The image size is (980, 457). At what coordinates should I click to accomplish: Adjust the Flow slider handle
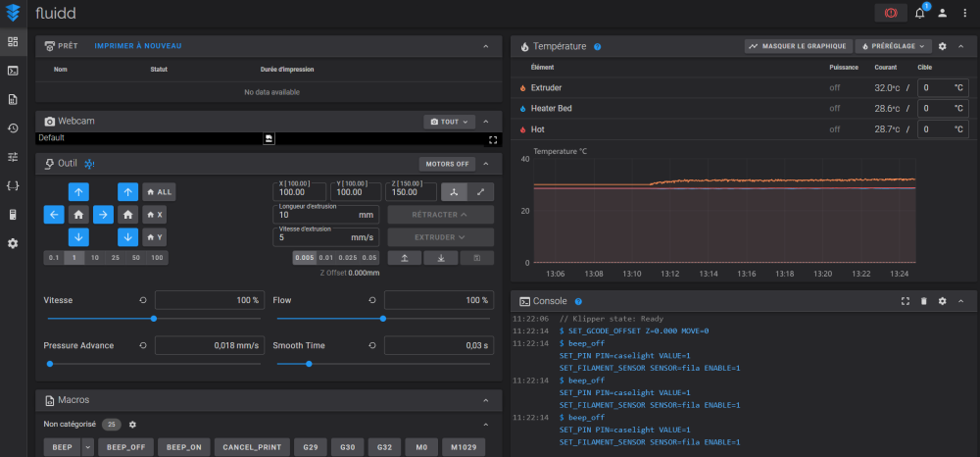pos(383,319)
